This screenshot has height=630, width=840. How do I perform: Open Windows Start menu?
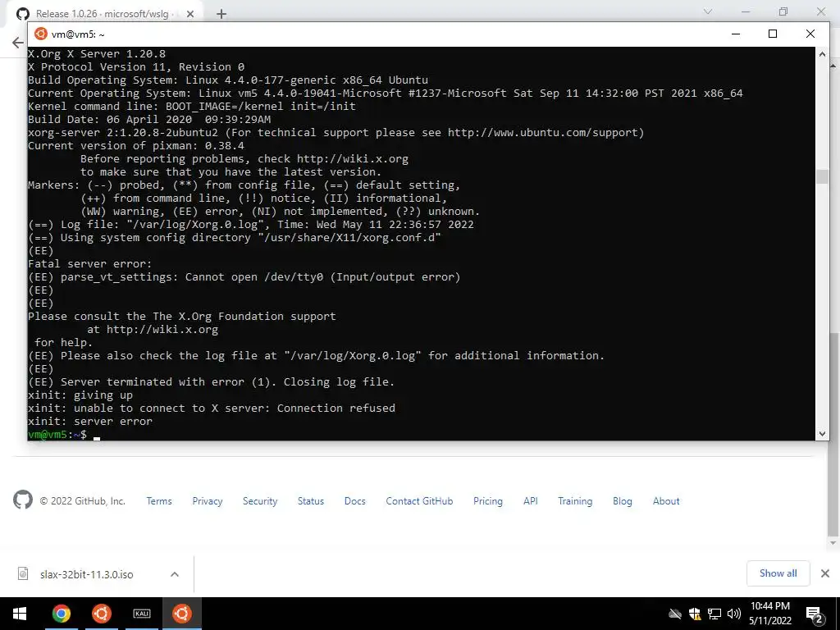point(20,614)
